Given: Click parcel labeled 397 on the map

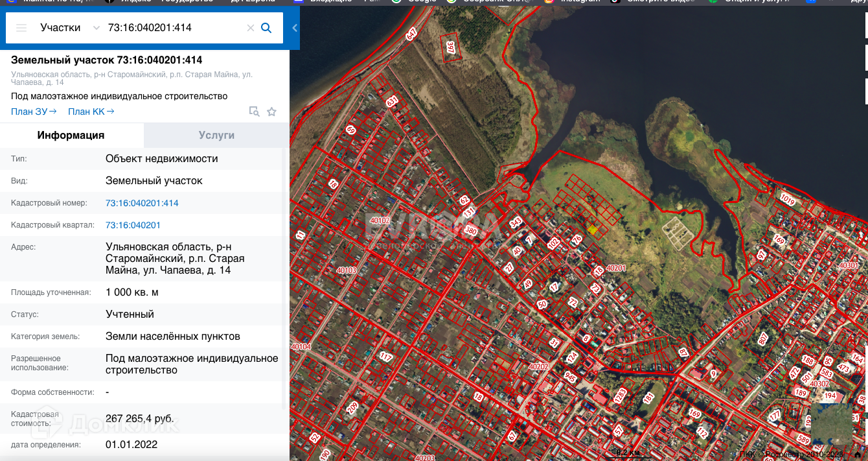Looking at the screenshot, I should [x=451, y=47].
